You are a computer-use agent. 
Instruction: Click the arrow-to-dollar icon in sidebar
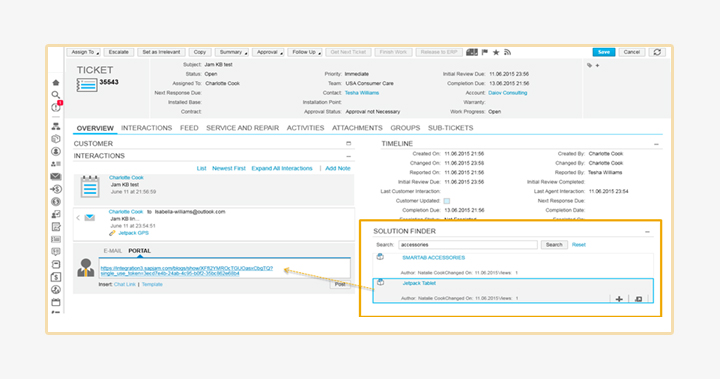click(x=56, y=189)
